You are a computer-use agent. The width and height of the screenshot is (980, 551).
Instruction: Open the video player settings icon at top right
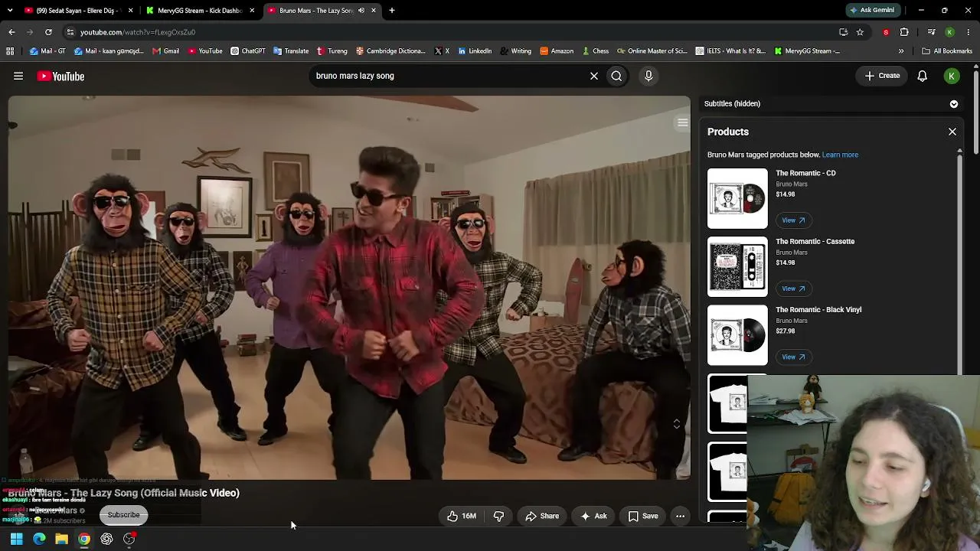tap(682, 122)
